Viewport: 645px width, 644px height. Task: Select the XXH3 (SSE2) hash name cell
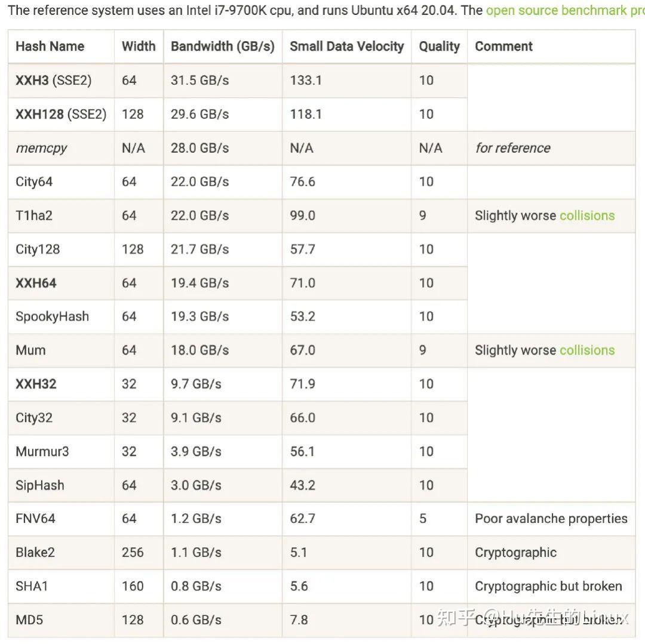click(53, 81)
